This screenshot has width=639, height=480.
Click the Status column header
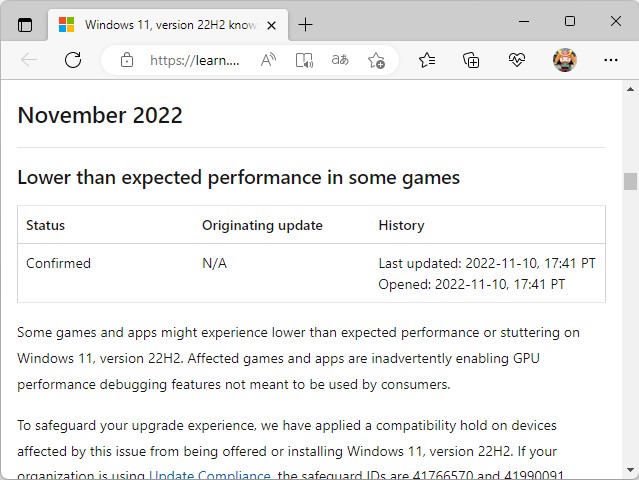tap(45, 225)
